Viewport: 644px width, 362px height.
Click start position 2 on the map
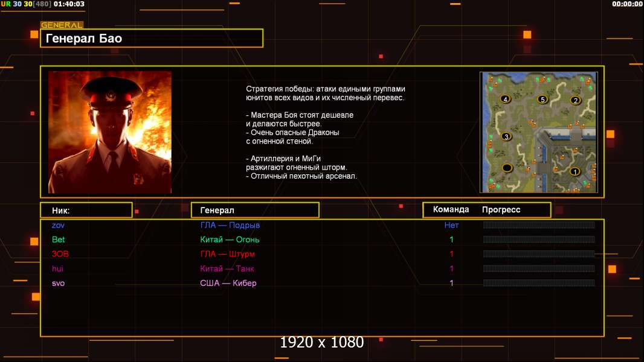(575, 100)
